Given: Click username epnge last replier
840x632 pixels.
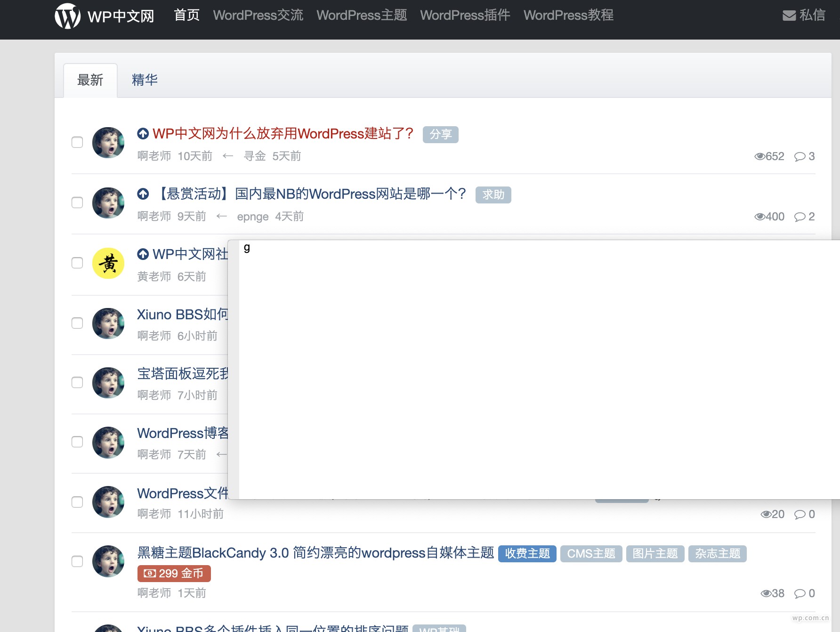Looking at the screenshot, I should [x=253, y=217].
